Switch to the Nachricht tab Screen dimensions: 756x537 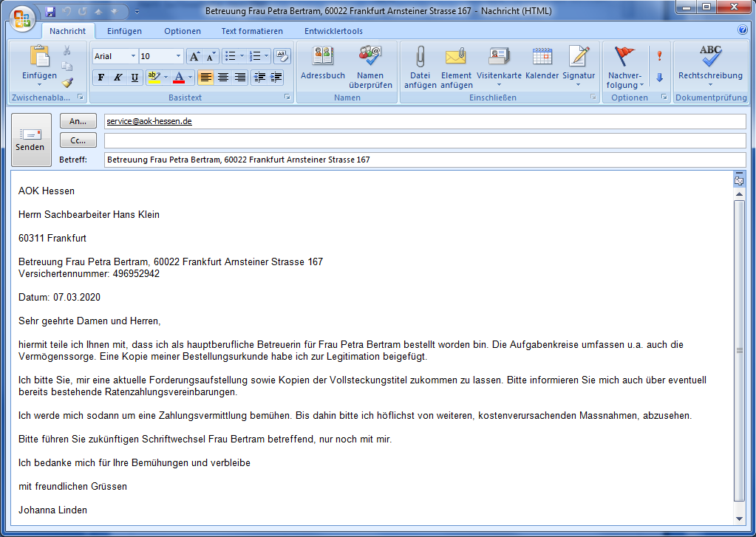(x=67, y=31)
